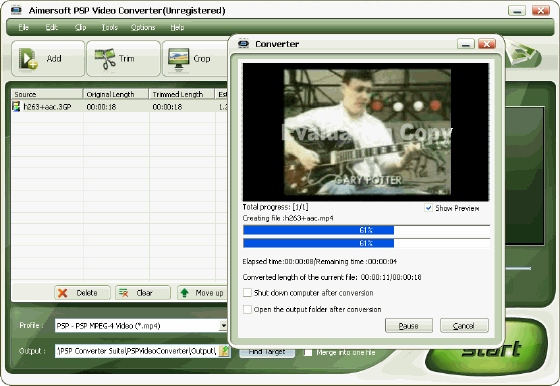The width and height of the screenshot is (560, 386).
Task: Click the Find Target button
Action: (267, 352)
